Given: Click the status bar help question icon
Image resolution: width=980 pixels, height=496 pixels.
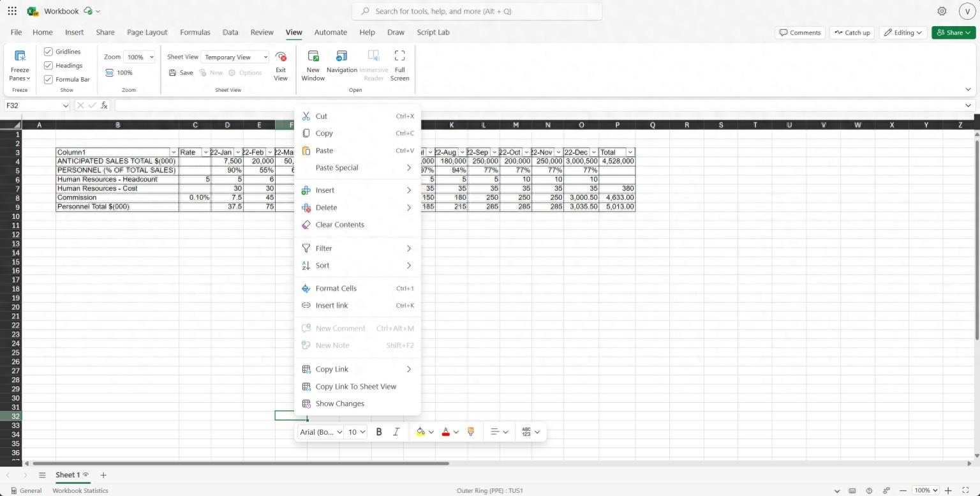Looking at the screenshot, I should coord(870,490).
